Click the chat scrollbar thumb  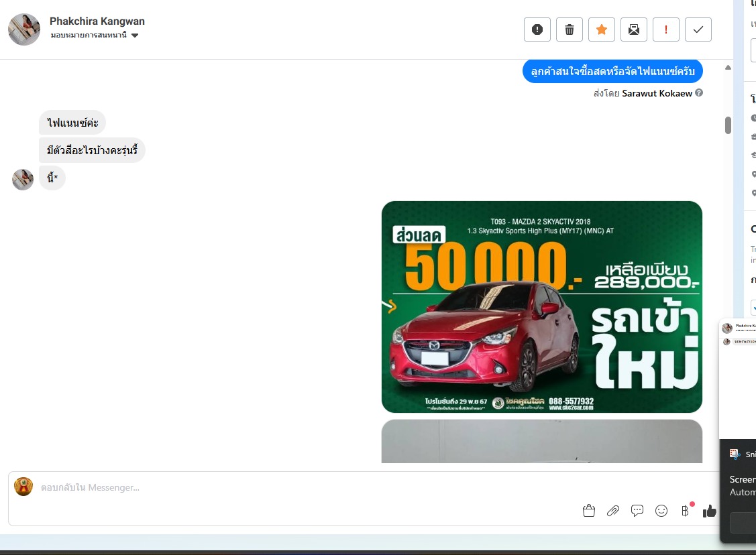728,125
